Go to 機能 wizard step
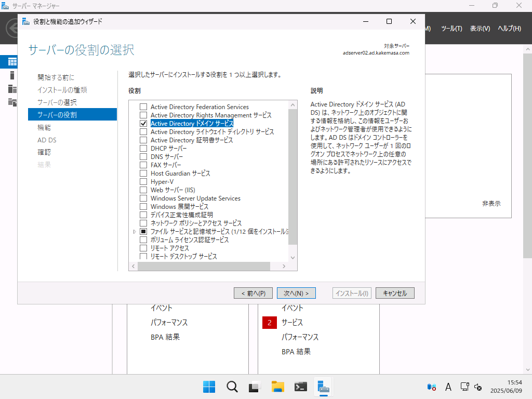Screen dimensions: 532x399 point(44,127)
